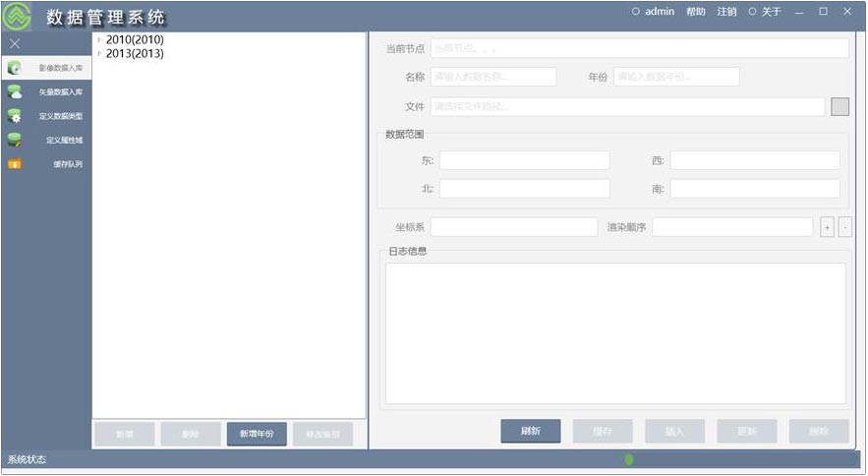Screen dimensions: 868x476
Task: Open the 定义数据类型 sidebar item
Action: (46, 116)
